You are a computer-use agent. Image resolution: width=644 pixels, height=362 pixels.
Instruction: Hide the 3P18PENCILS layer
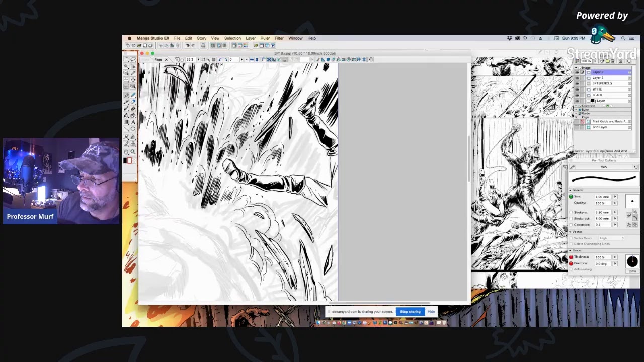pos(577,83)
